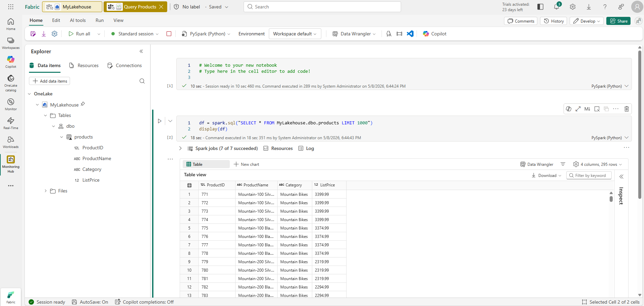Click the Filter by keyword field

[x=589, y=175]
